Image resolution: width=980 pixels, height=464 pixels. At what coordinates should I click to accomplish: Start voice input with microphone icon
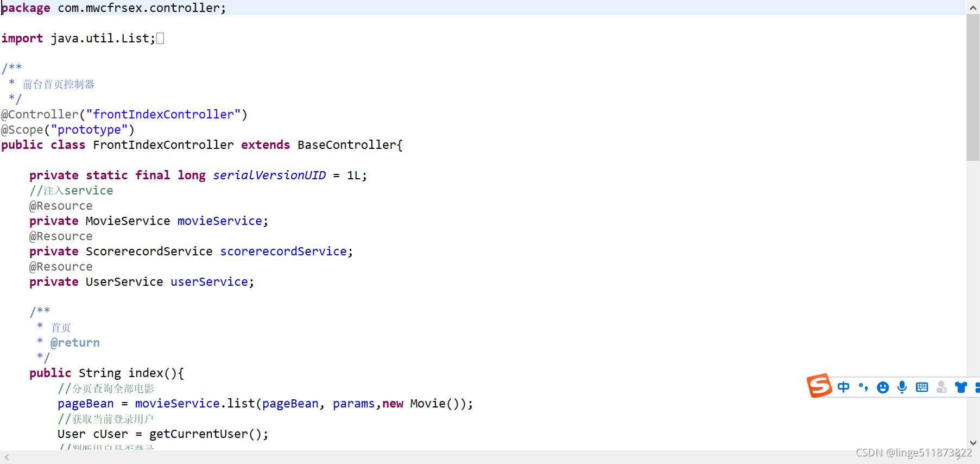point(902,387)
